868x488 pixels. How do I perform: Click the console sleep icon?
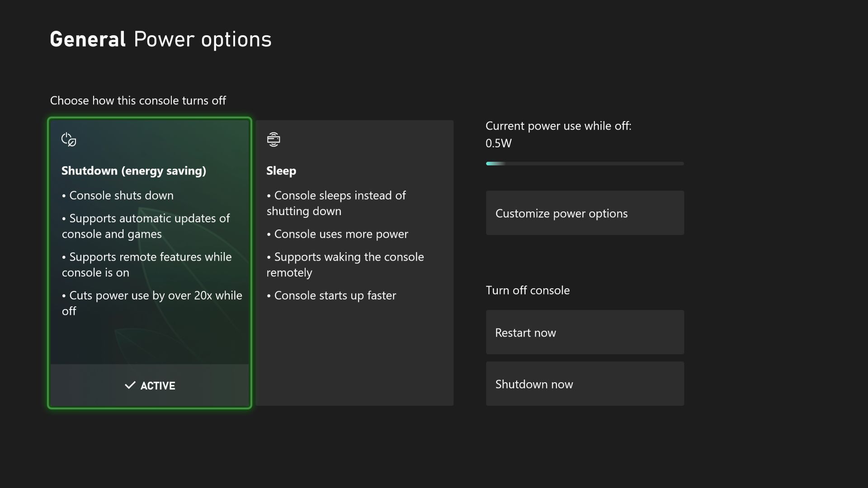[274, 139]
